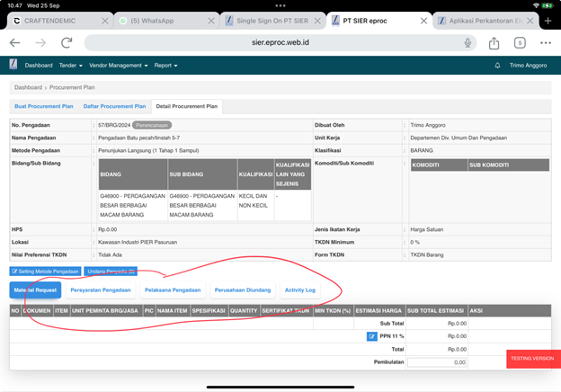Reload the page with refresh icon
561x392 pixels.
pyautogui.click(x=66, y=43)
